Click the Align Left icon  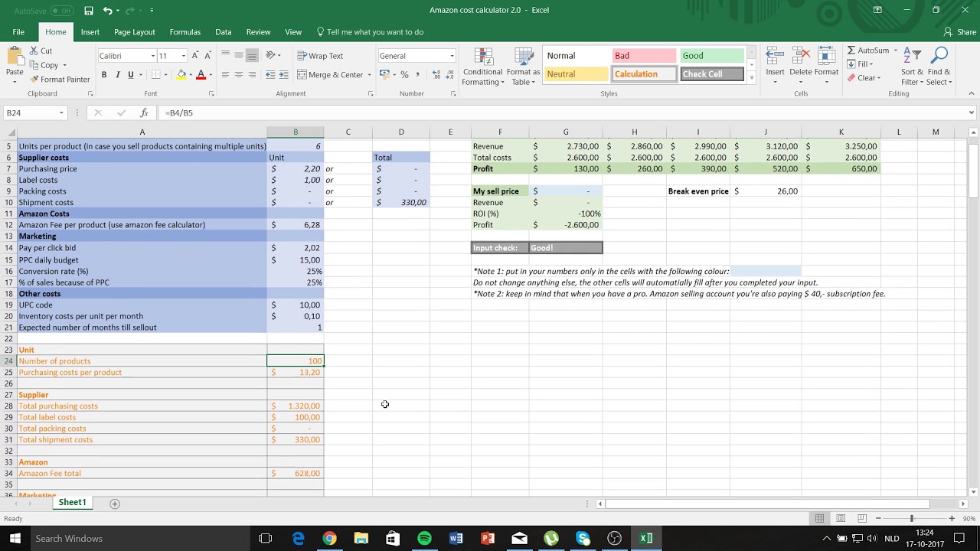tap(225, 75)
